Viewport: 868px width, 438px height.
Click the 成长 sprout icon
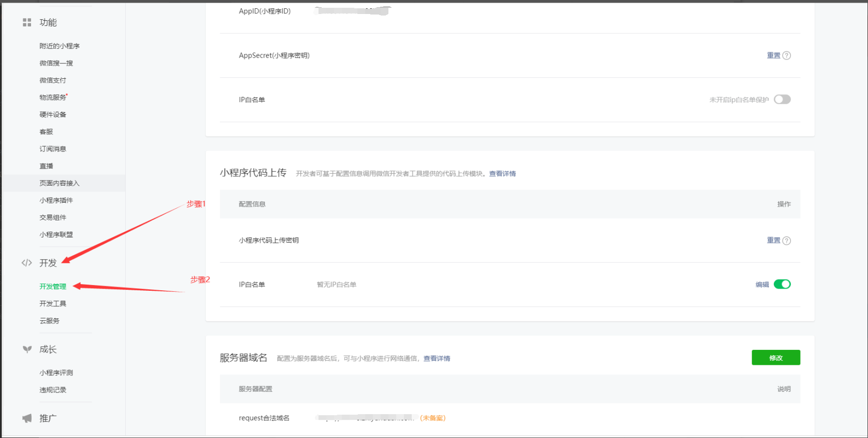pos(27,349)
